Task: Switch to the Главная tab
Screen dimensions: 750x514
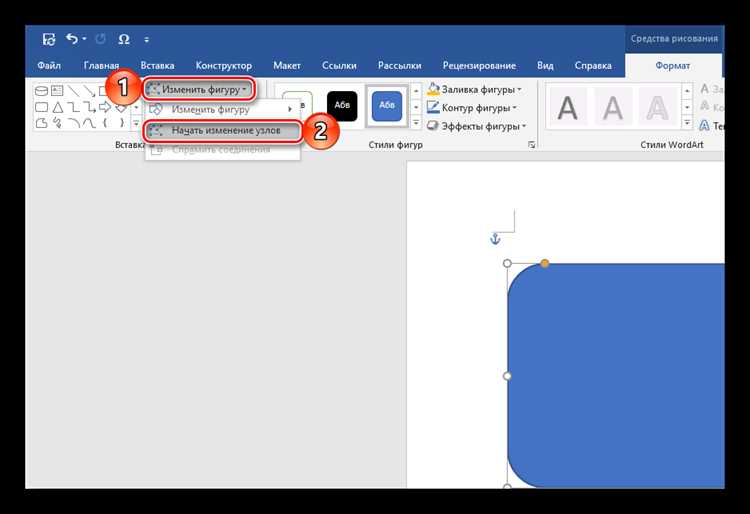Action: [x=101, y=66]
